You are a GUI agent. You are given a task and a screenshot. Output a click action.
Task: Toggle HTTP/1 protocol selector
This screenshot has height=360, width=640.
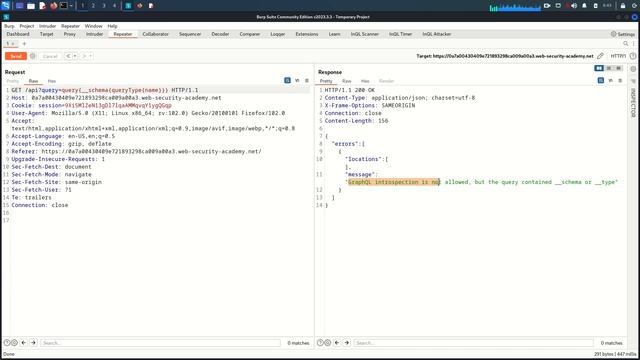coord(618,56)
